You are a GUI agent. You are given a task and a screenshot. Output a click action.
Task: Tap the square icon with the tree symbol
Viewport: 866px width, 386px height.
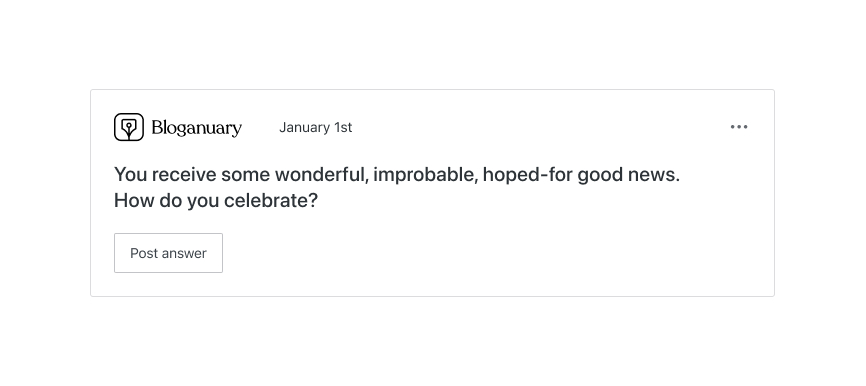point(129,127)
